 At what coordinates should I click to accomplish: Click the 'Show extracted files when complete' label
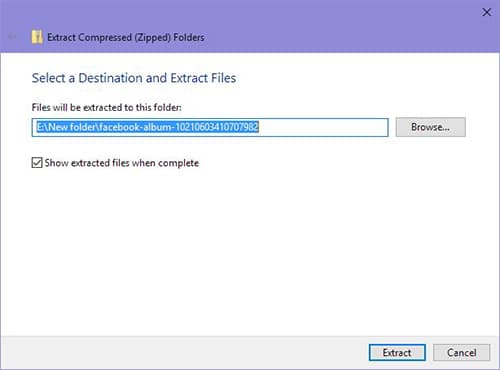point(122,163)
